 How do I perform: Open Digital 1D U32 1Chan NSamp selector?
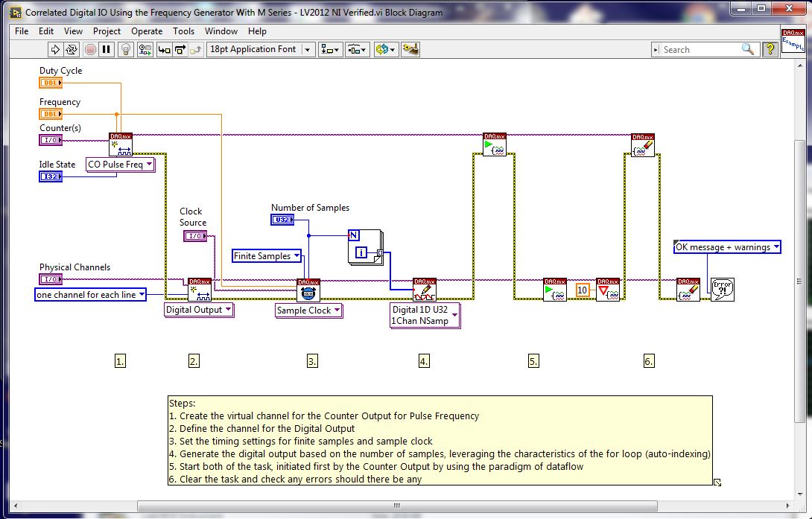tap(425, 315)
